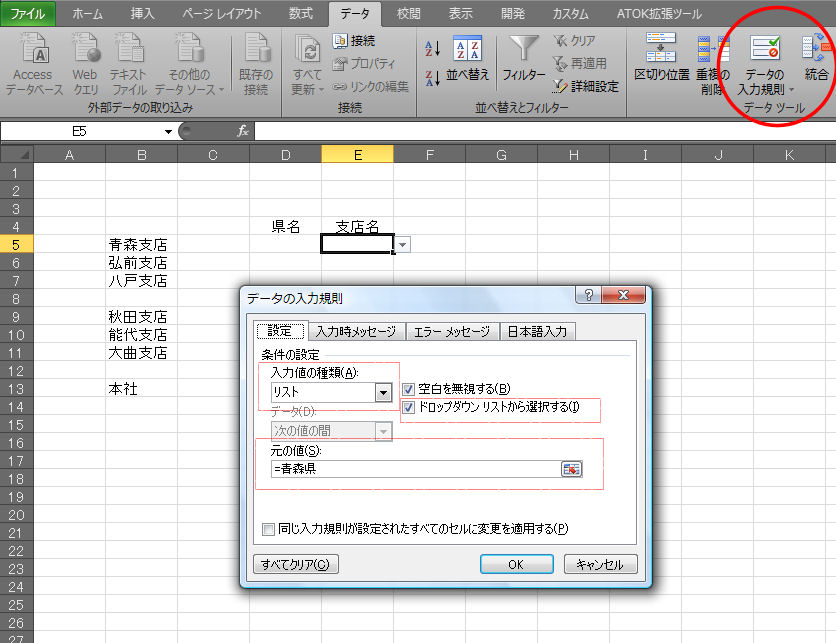Select row 5 header
The height and width of the screenshot is (643, 836).
[17, 245]
